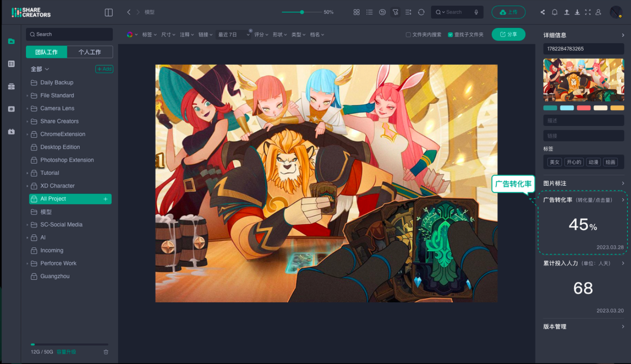This screenshot has width=631, height=364.
Task: Go back with the left arrow
Action: (x=129, y=12)
